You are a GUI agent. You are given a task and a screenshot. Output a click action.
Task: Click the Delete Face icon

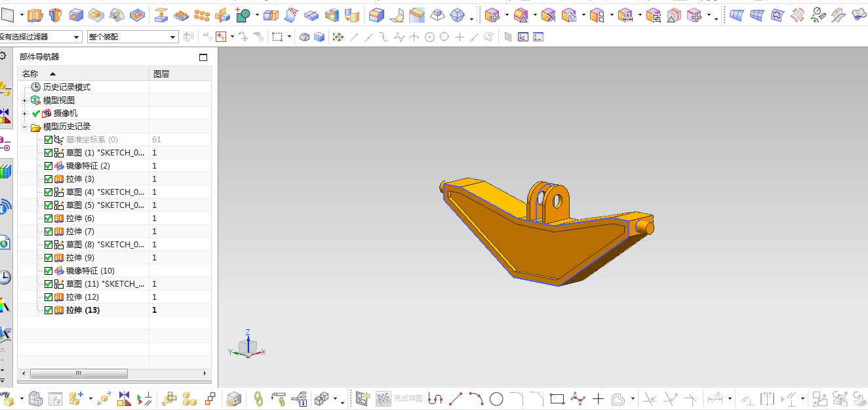pos(549,14)
